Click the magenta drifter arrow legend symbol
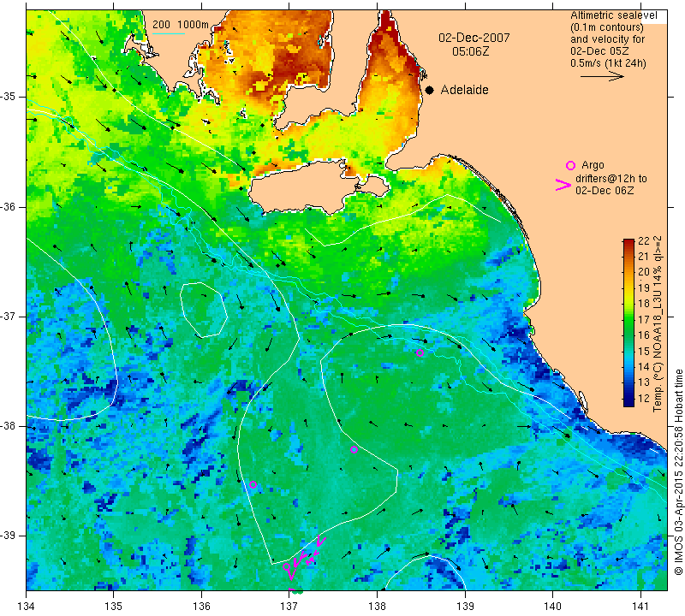Screen dimensions: 685x616 [563, 185]
